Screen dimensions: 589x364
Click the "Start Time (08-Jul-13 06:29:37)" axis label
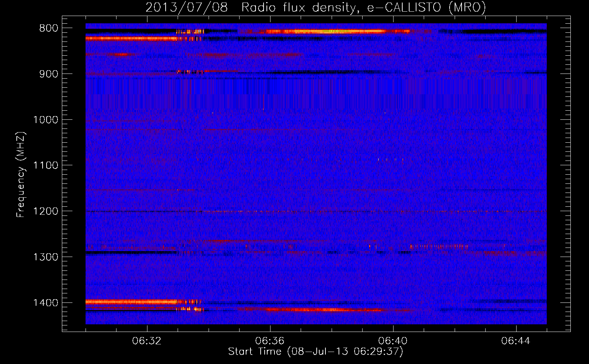316,352
